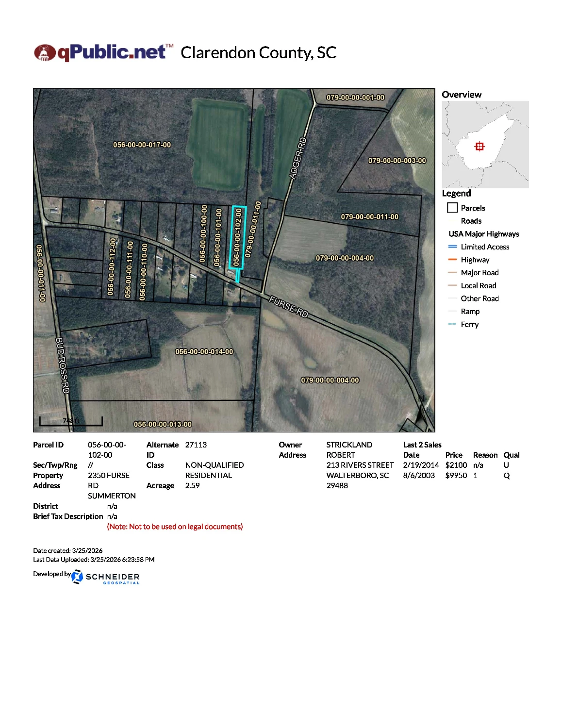Viewport: 562px width, 728px height.
Task: Click the Local Road legend entry
Action: (x=479, y=285)
